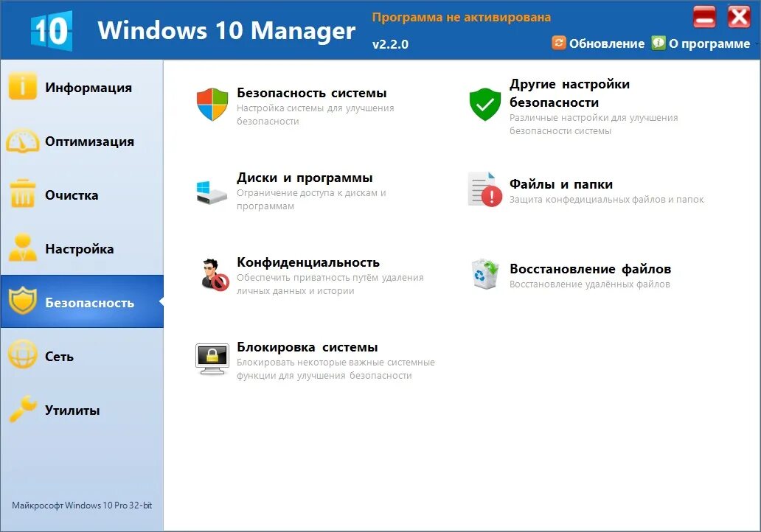Click the yellow Информация sidebar icon
Viewport: 761px width, 532px height.
pos(22,86)
